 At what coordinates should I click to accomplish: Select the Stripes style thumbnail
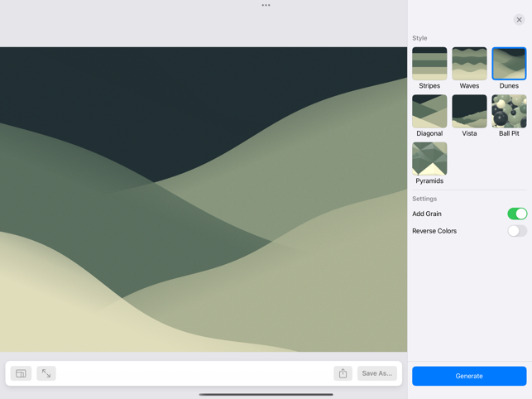pyautogui.click(x=429, y=64)
